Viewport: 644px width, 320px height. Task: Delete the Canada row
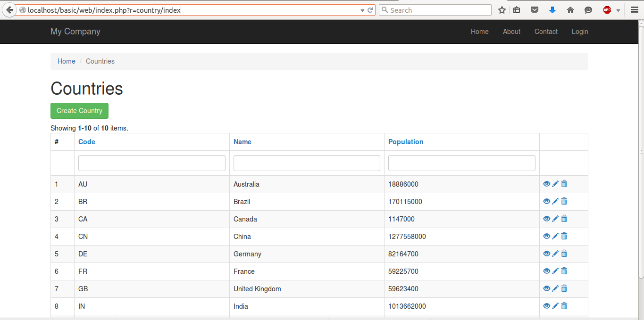point(564,219)
